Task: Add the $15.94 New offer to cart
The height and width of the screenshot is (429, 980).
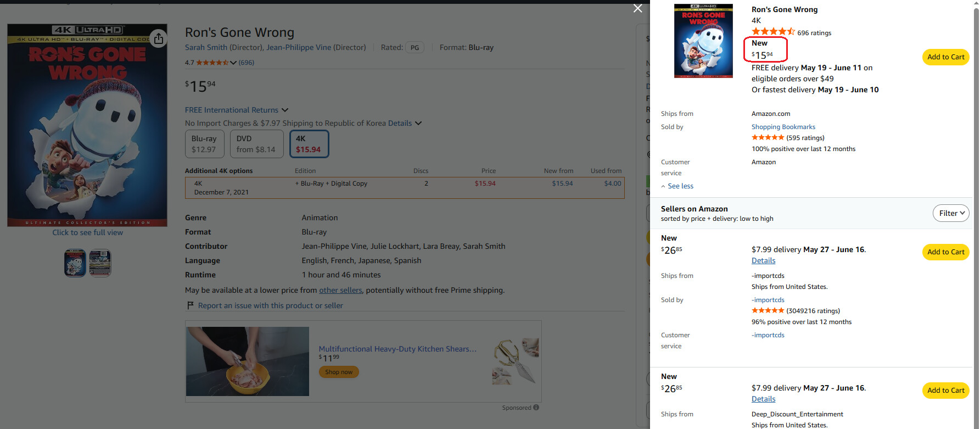Action: click(x=945, y=57)
